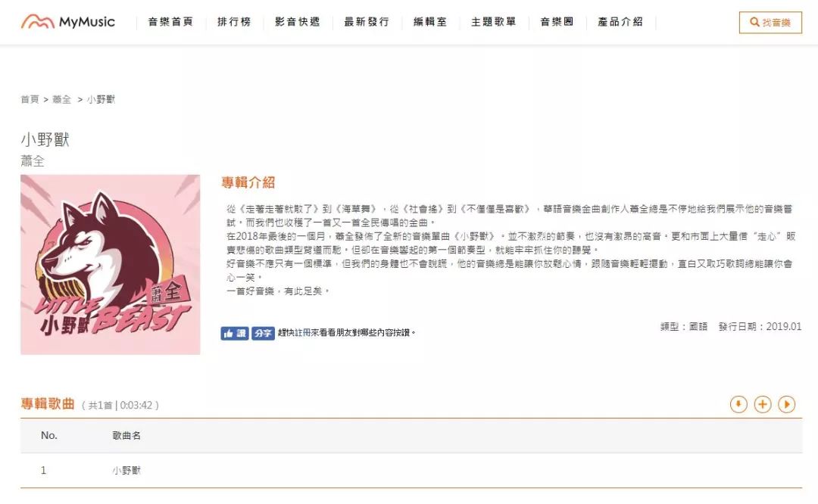This screenshot has width=818, height=504.
Task: Click 首頁 in the breadcrumb
Action: pos(30,99)
